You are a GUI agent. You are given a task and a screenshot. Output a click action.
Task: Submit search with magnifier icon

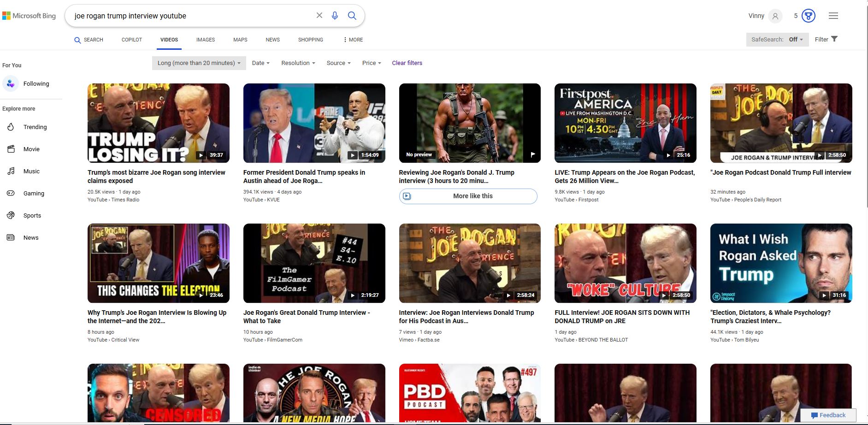352,16
